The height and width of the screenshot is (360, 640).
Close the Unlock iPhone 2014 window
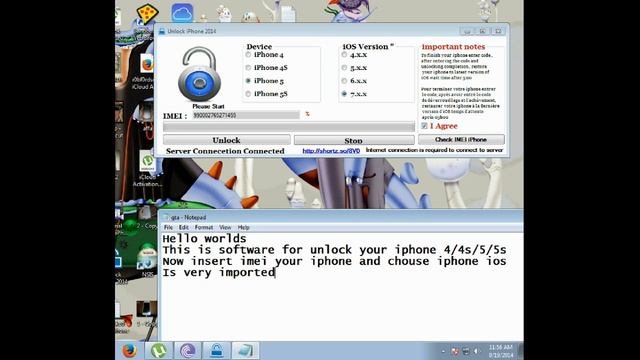click(x=498, y=31)
